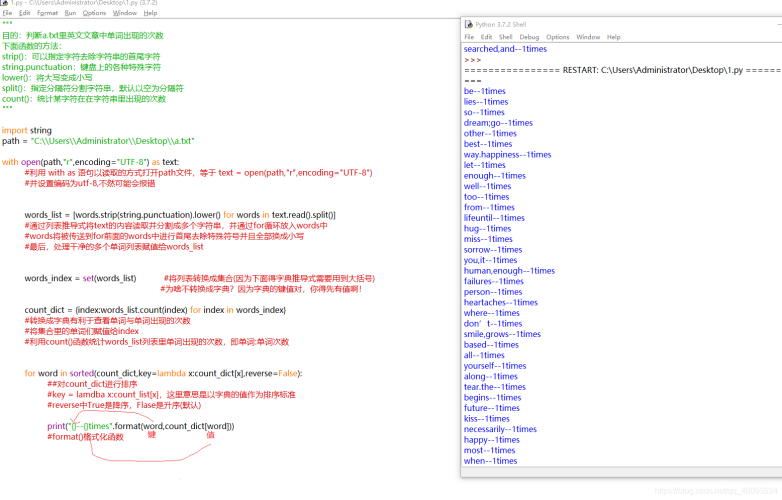Click the words_list comprehension line

coord(180,215)
